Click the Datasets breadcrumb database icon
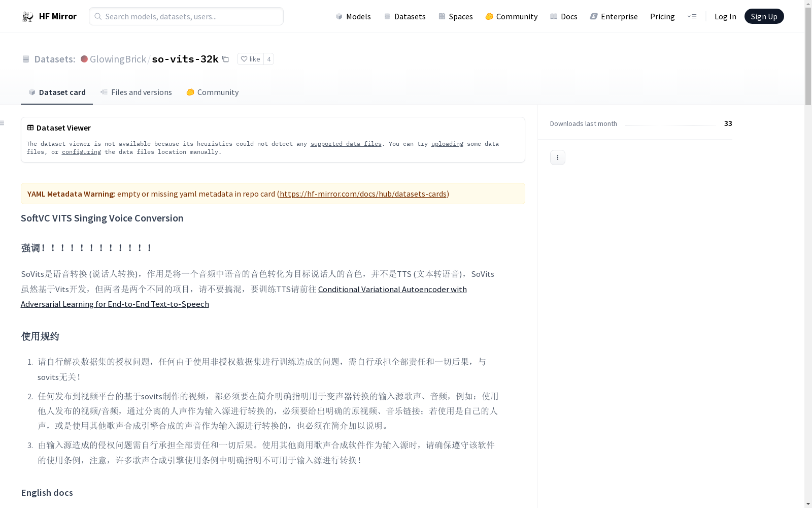 click(26, 59)
